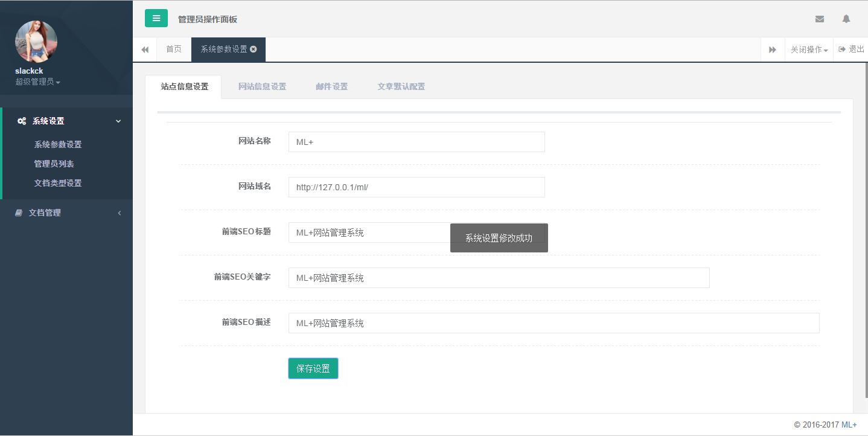The image size is (868, 436).
Task: Click the user avatar picture
Action: click(x=36, y=42)
